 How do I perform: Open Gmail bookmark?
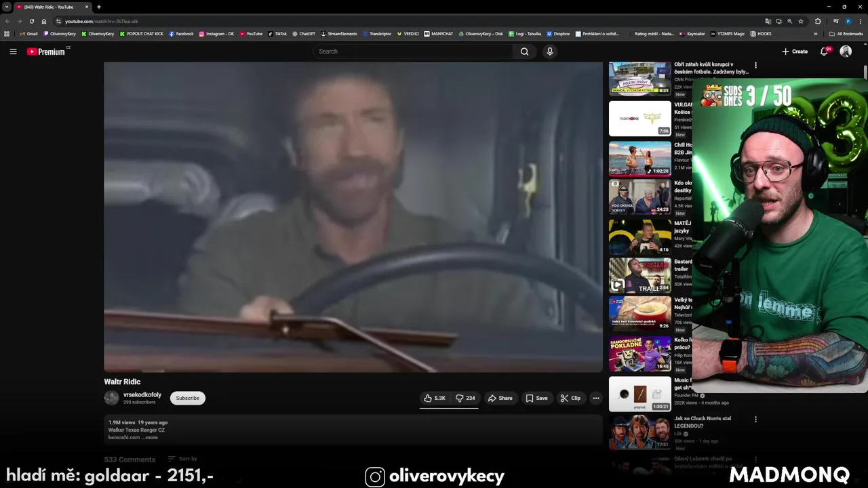click(28, 33)
